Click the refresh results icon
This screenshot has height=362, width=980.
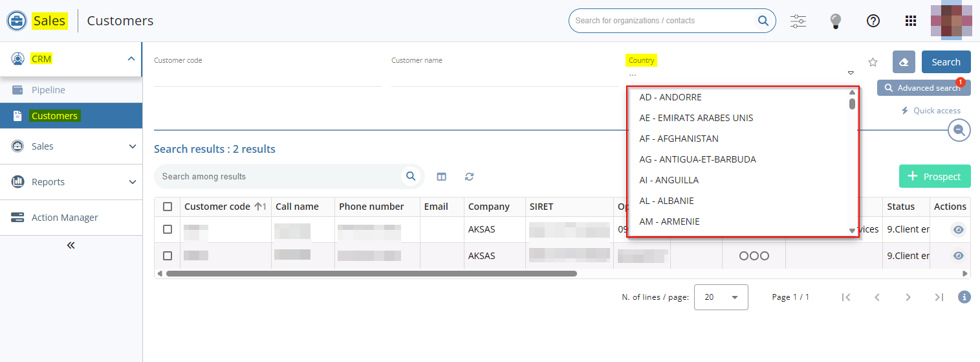click(x=470, y=176)
